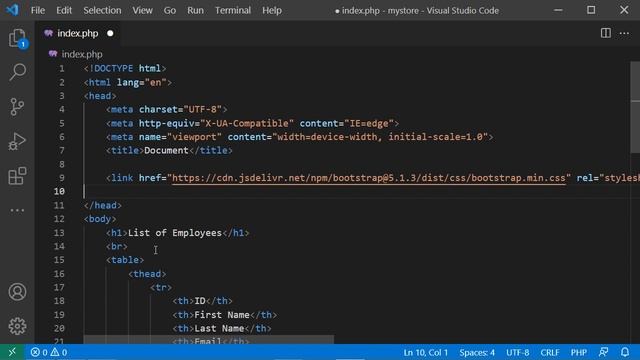Click the VS Code logo icon
The width and height of the screenshot is (640, 360).
(12, 10)
